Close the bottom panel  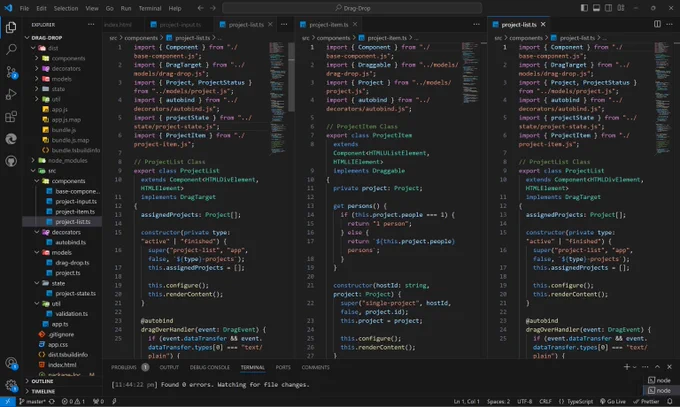coord(669,367)
